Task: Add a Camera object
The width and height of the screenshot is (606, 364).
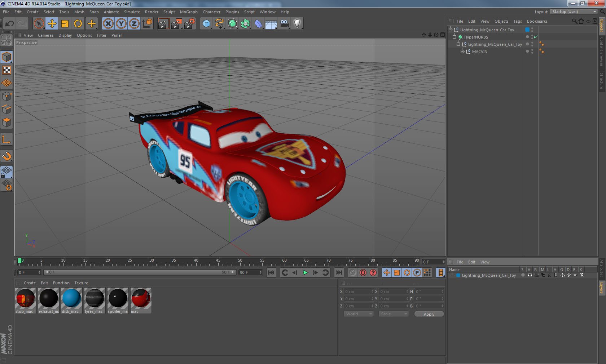Action: 284,24
